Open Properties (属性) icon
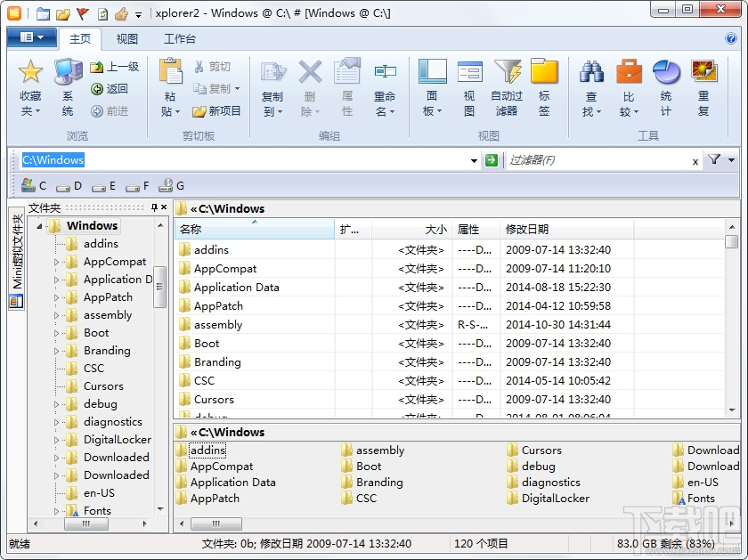This screenshot has width=748, height=560. [347, 71]
